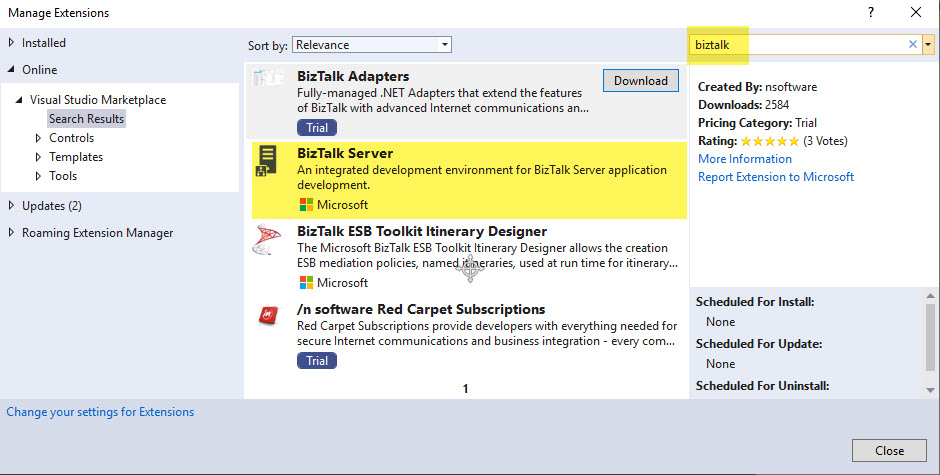Download the BizTalk Adapters extension
940x475 pixels.
(641, 81)
